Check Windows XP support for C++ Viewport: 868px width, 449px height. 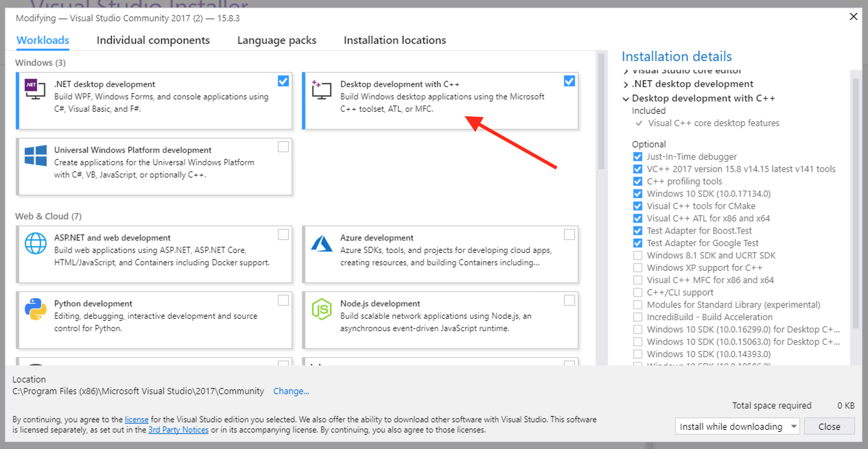tap(637, 268)
